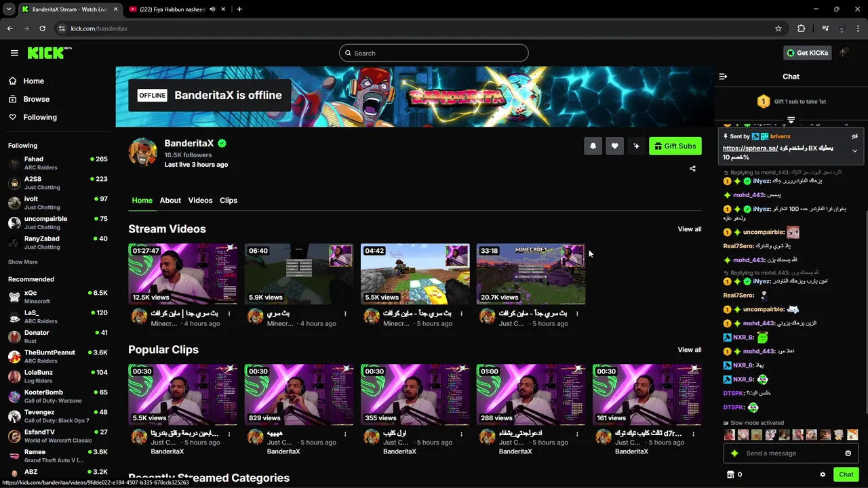Open the browser media control icon
This screenshot has width=868, height=488.
825,28
